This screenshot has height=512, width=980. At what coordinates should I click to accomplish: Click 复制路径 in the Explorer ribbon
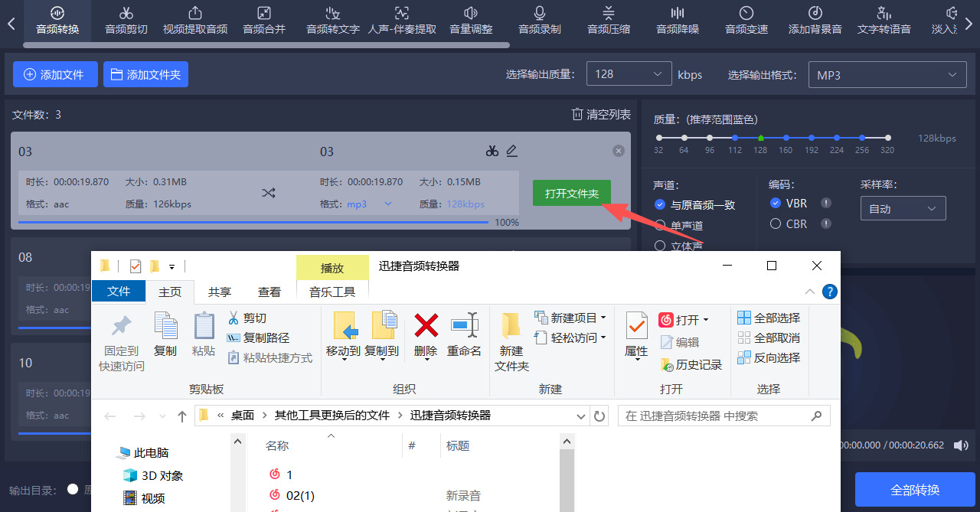click(258, 338)
